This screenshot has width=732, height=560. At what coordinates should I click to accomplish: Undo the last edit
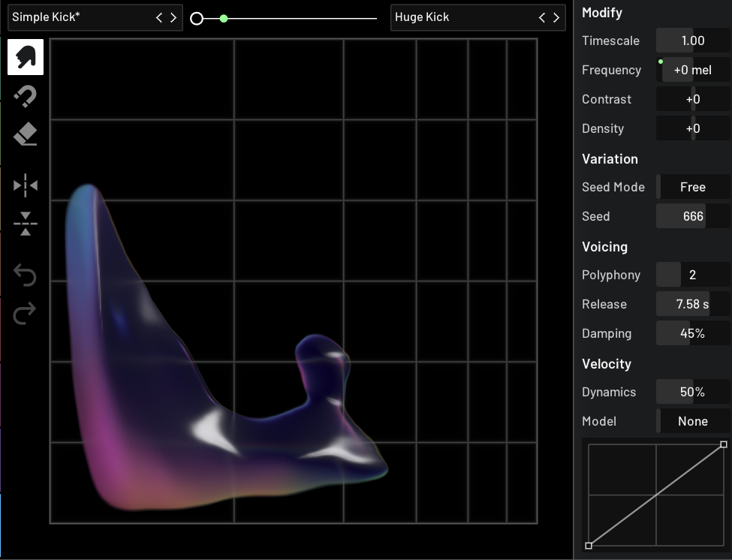(x=26, y=275)
